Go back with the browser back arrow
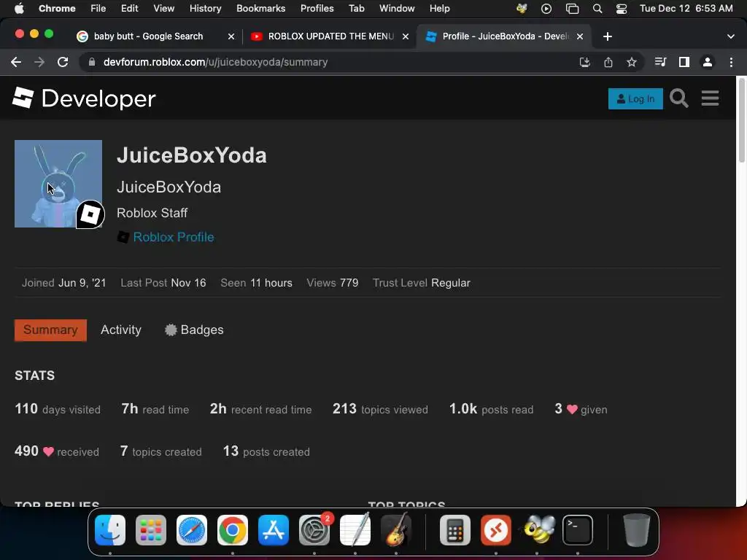This screenshot has width=747, height=560. point(16,62)
